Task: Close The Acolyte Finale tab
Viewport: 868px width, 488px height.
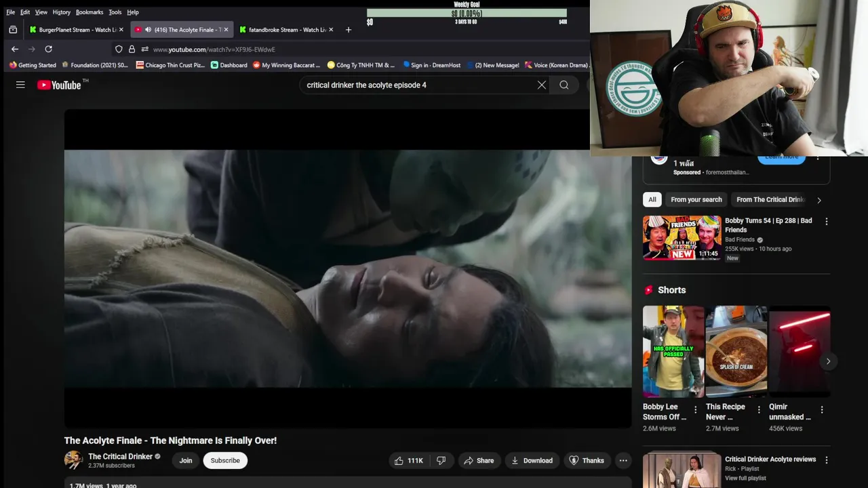Action: 226,30
